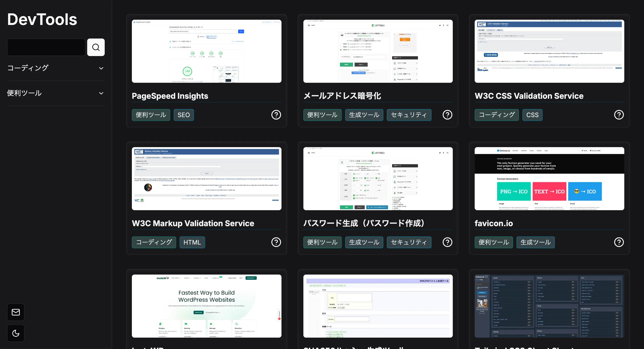This screenshot has height=349, width=644.
Task: Click the DevTools site logo
Action: (42, 19)
